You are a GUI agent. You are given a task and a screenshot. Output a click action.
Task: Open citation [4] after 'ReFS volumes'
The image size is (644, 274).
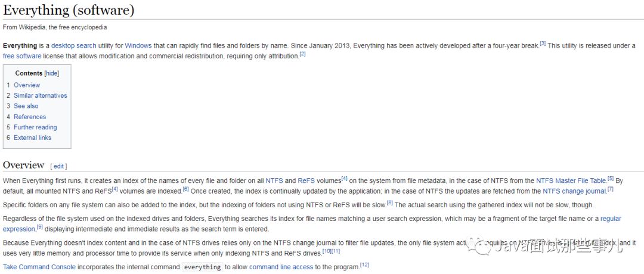click(x=345, y=178)
